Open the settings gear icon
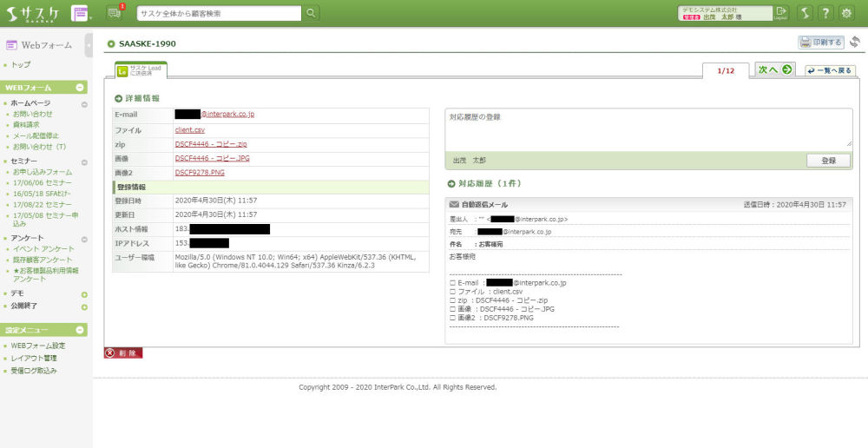This screenshot has height=448, width=868. coord(846,13)
